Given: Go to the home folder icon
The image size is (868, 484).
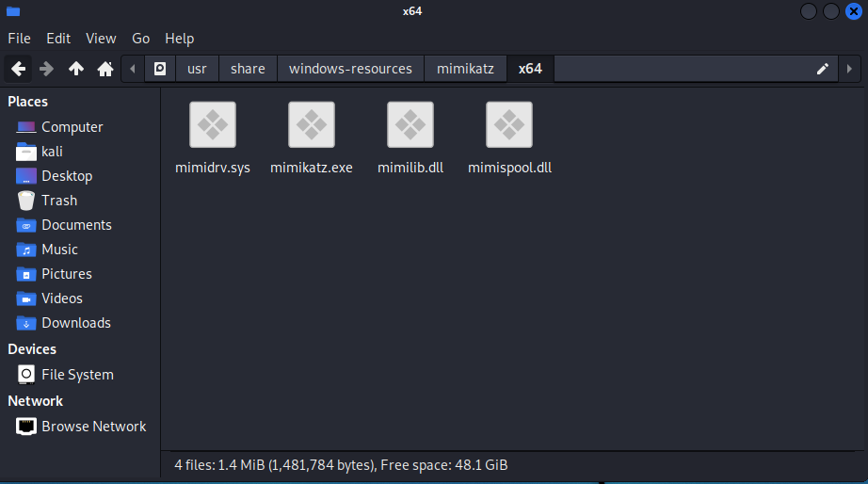Looking at the screenshot, I should tap(105, 69).
